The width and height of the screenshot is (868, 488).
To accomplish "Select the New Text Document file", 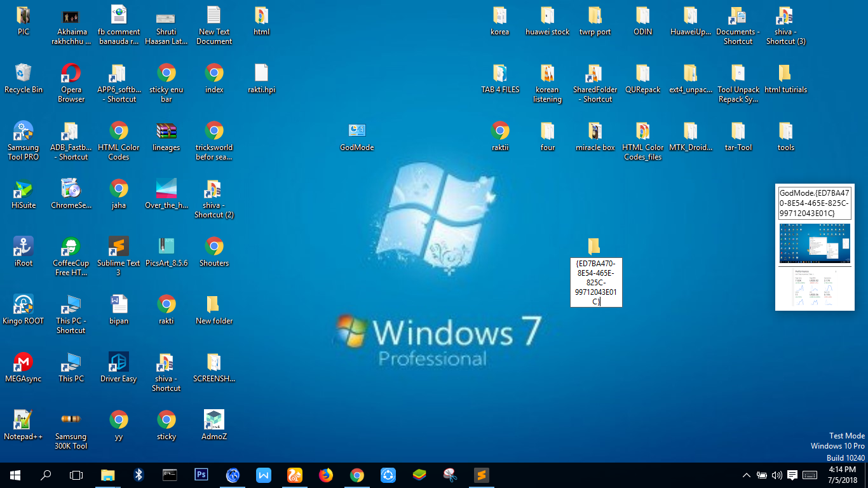I will click(x=214, y=25).
